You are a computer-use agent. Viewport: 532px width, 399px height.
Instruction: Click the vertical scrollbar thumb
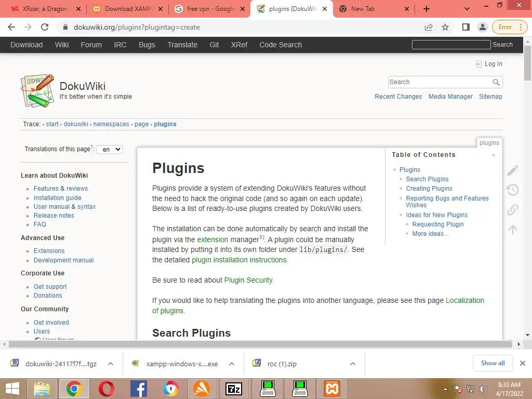[x=527, y=63]
